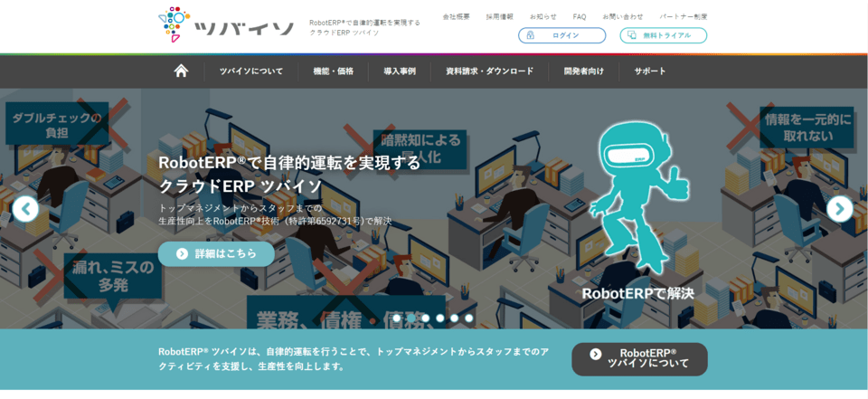
Task: Click RobotERP ツバイソについて dark button
Action: coord(639,358)
